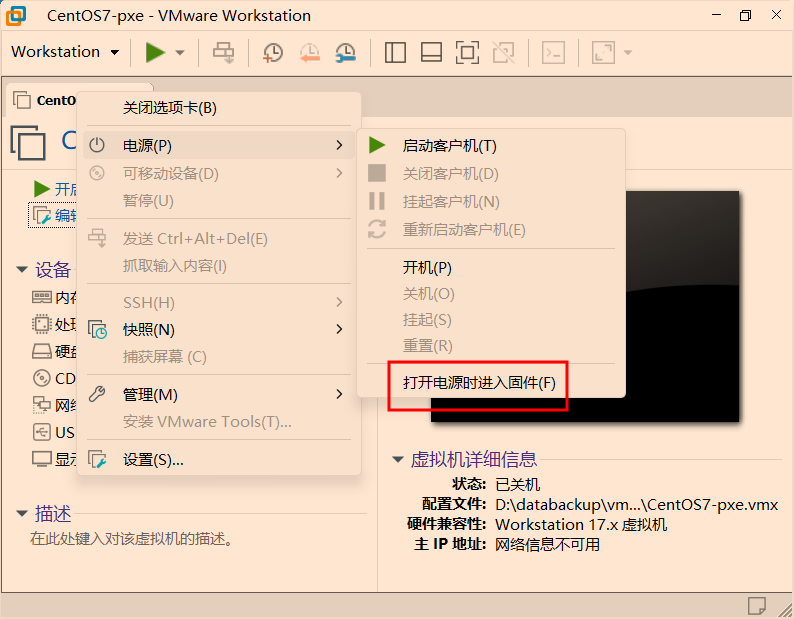Click the USB controller device icon
This screenshot has width=794, height=619.
click(x=42, y=432)
